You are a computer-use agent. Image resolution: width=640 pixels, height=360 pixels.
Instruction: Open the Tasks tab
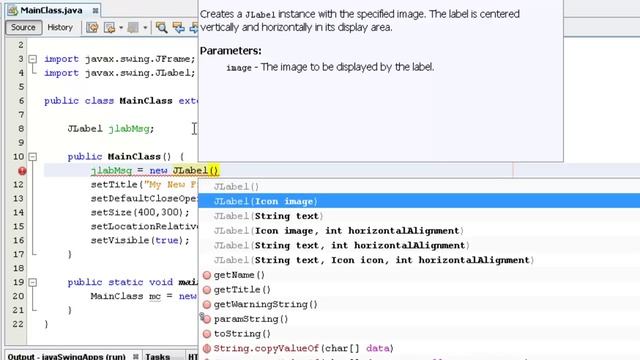pyautogui.click(x=158, y=356)
